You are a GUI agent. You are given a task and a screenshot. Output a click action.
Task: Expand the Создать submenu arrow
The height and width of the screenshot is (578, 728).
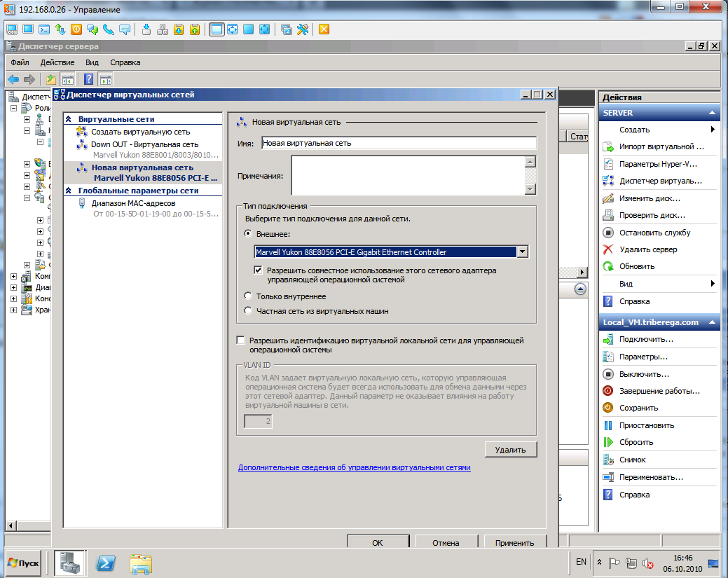coord(713,130)
